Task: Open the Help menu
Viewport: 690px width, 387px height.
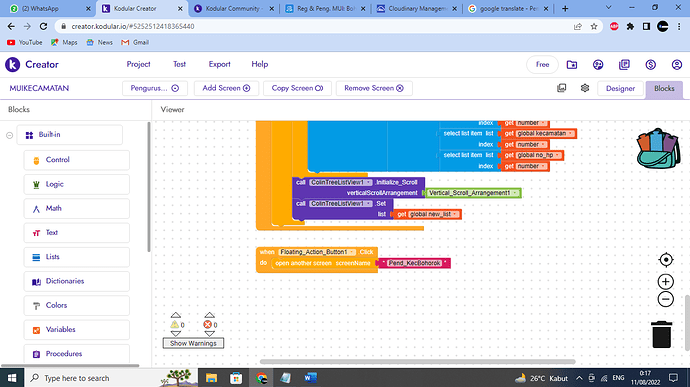Action: [x=260, y=64]
